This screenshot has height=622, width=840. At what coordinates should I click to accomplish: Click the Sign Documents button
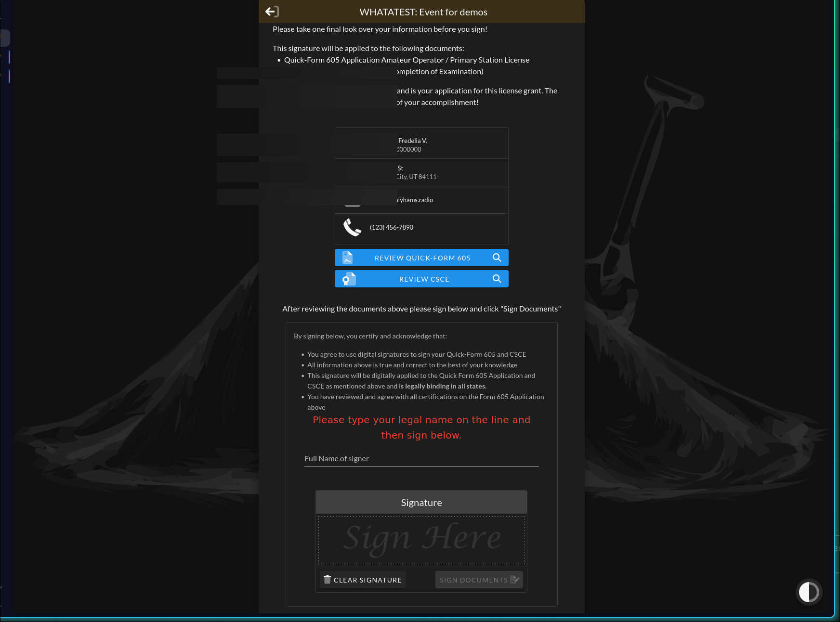coord(479,580)
